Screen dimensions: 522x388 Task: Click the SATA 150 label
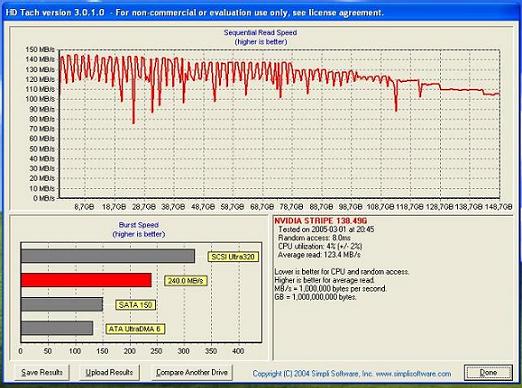135,305
